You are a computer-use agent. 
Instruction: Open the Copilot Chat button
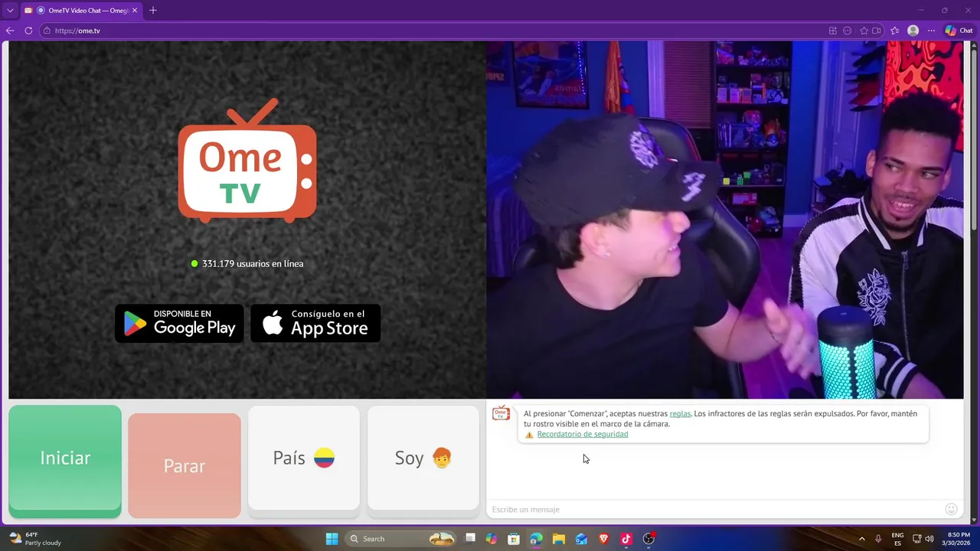click(959, 31)
